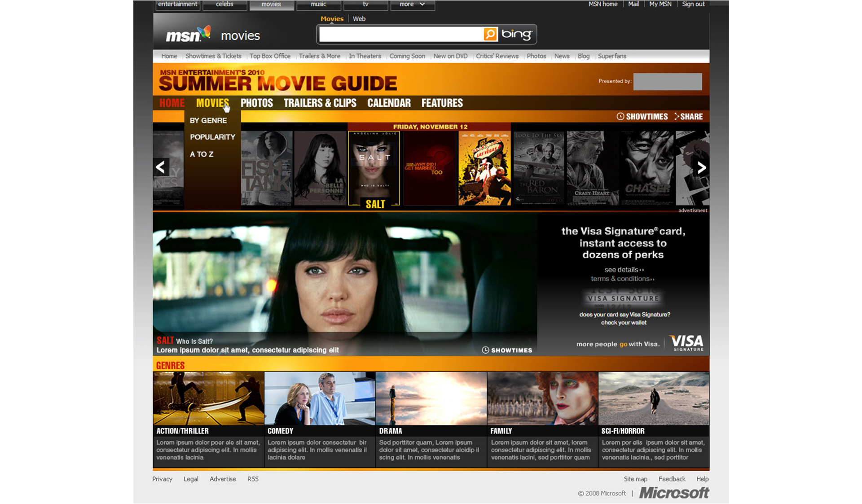The width and height of the screenshot is (862, 504).
Task: Click the Bing logo beside search
Action: tap(516, 34)
